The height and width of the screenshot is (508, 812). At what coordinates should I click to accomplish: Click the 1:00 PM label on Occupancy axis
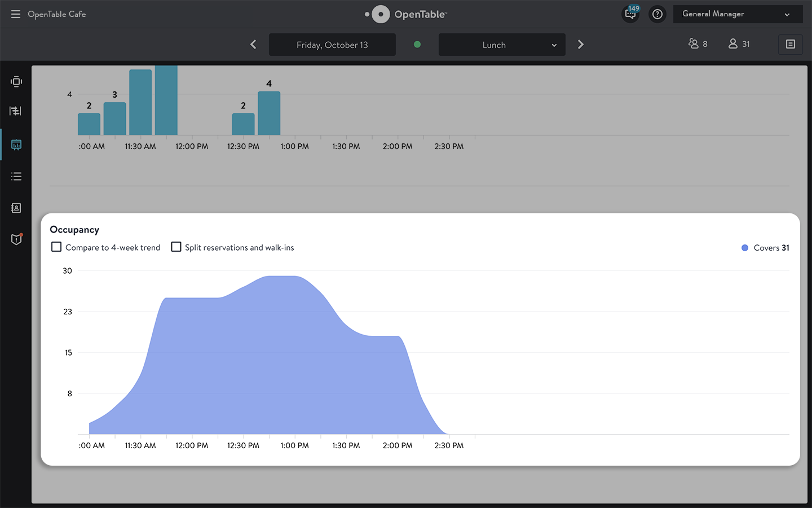[295, 445]
